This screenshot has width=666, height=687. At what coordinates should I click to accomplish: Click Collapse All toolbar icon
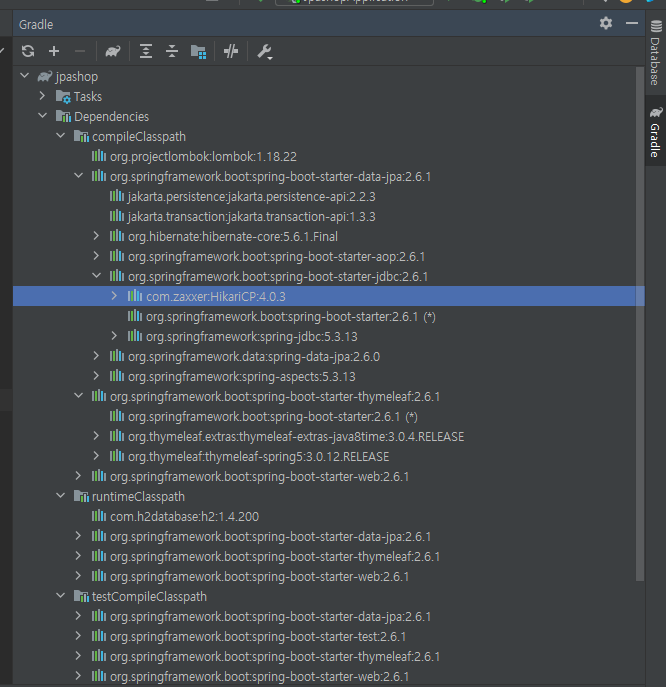pos(172,51)
